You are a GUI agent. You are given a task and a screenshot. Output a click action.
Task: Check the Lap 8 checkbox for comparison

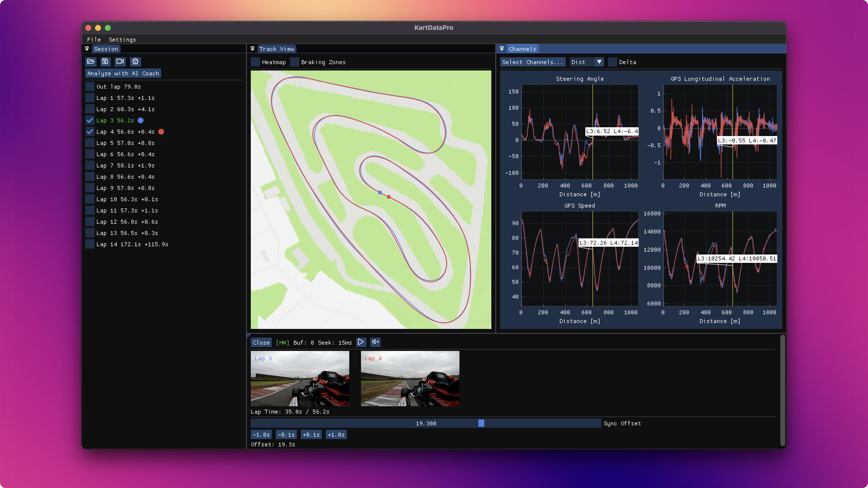click(x=90, y=176)
